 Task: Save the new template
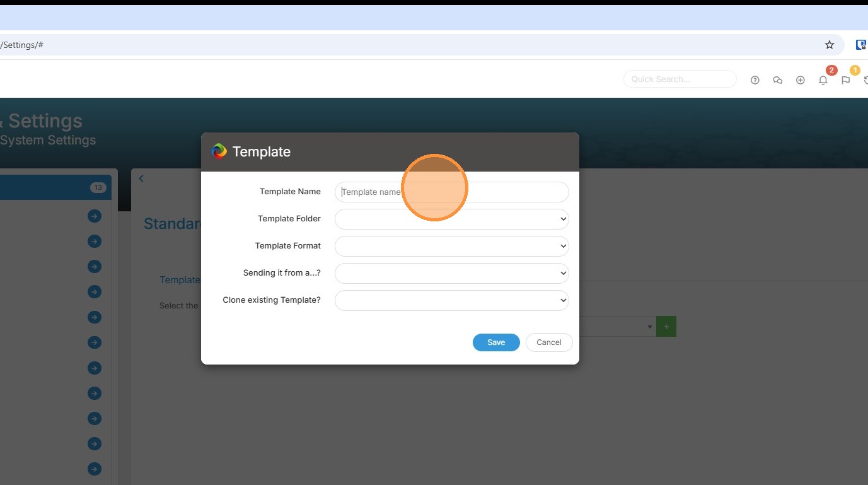coord(496,342)
